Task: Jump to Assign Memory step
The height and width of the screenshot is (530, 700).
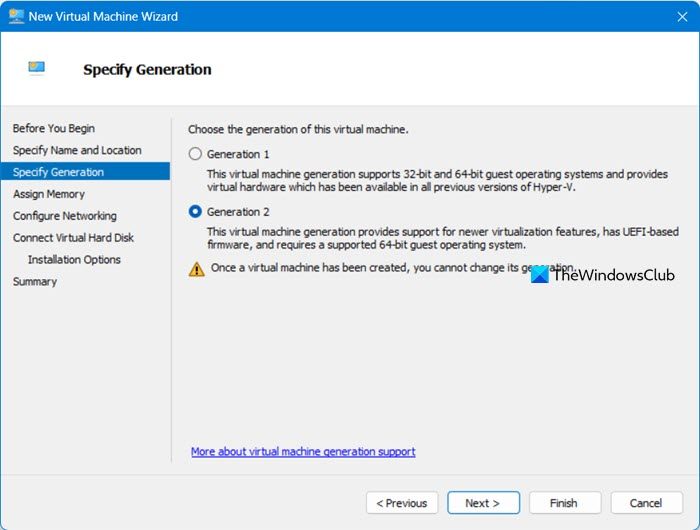Action: coord(49,194)
